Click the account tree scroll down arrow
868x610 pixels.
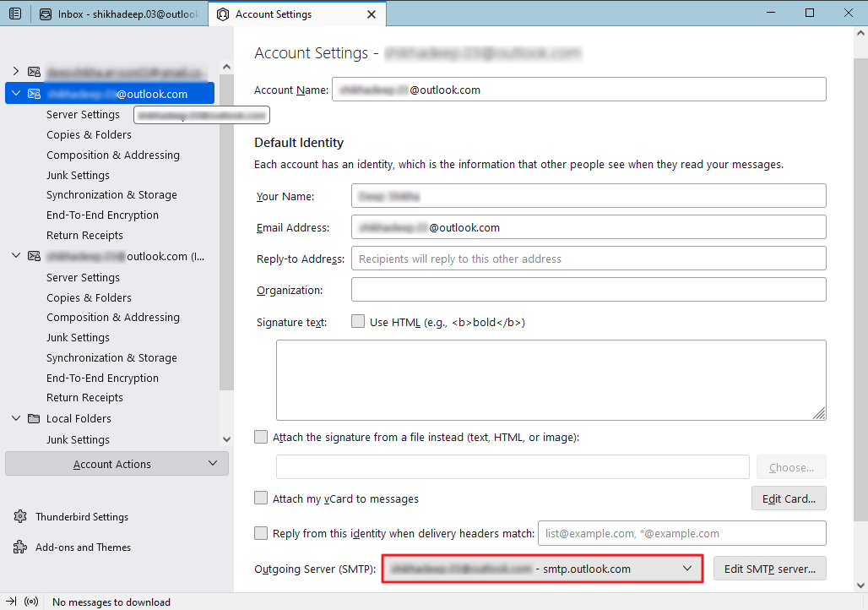[x=226, y=439]
